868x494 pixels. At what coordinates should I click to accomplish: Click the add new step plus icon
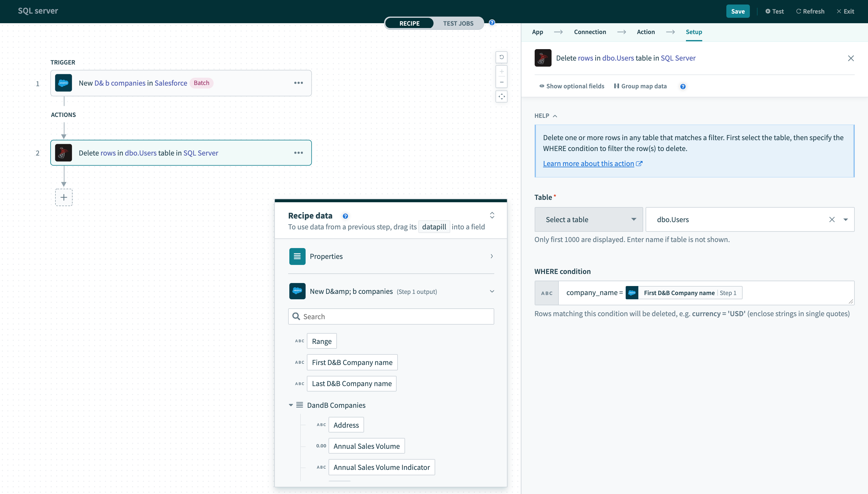click(64, 197)
